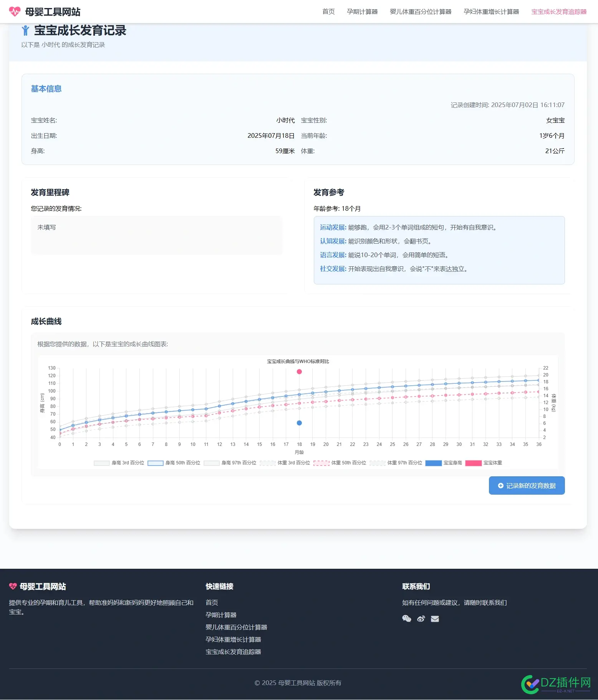The height and width of the screenshot is (700, 598).
Task: Select 孕妇体重增长计算器 in top navigation
Action: pos(491,12)
